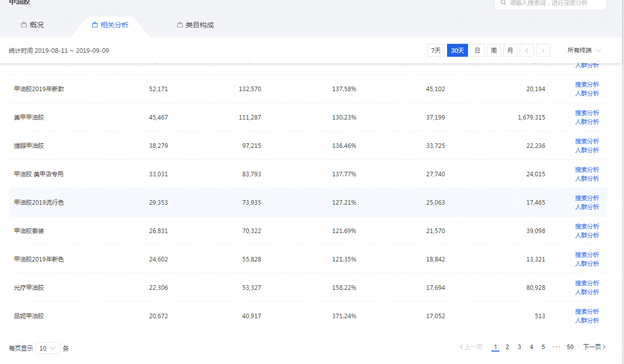Select the 30天 time range
Image resolution: width=624 pixels, height=364 pixels.
point(457,50)
